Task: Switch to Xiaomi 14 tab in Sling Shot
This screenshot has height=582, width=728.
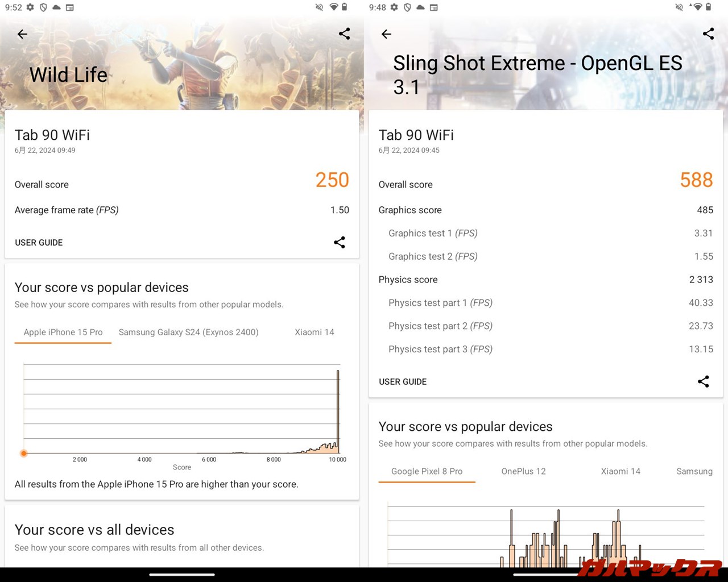Action: pos(621,471)
